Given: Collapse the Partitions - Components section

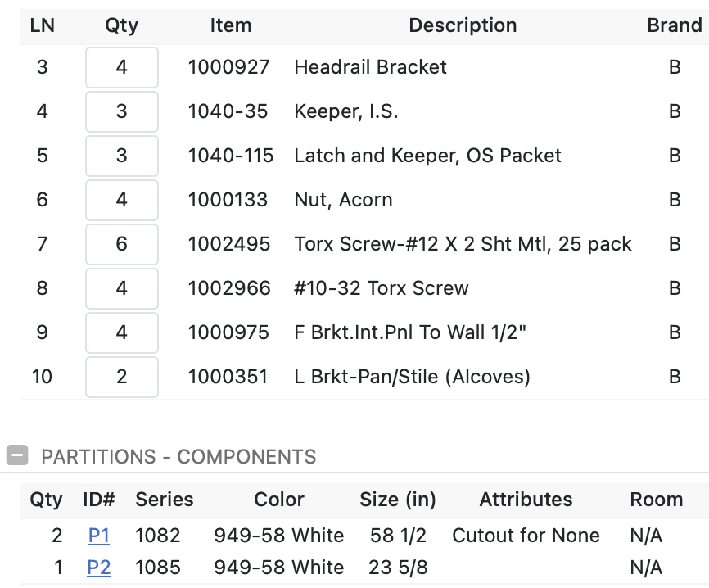Looking at the screenshot, I should tap(17, 455).
